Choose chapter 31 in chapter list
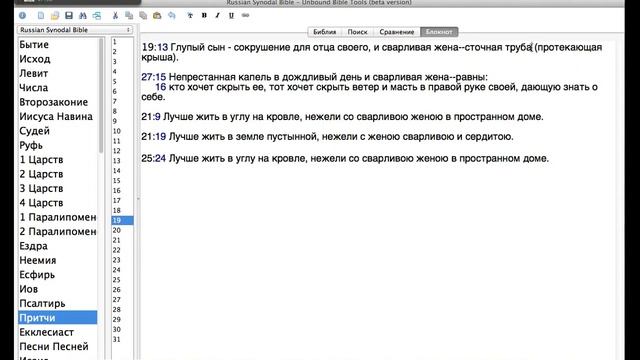This screenshot has height=360, width=640. (x=122, y=339)
